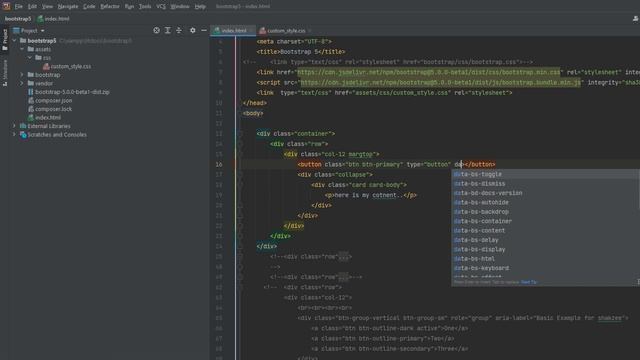Expand the vendor folder arrow

pyautogui.click(x=22, y=83)
